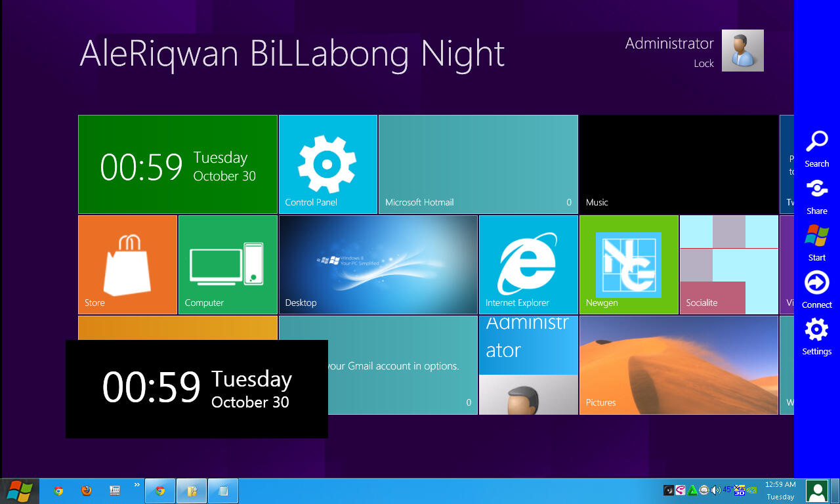Click the Lock link
Screen dimensions: 840x504
pos(703,64)
